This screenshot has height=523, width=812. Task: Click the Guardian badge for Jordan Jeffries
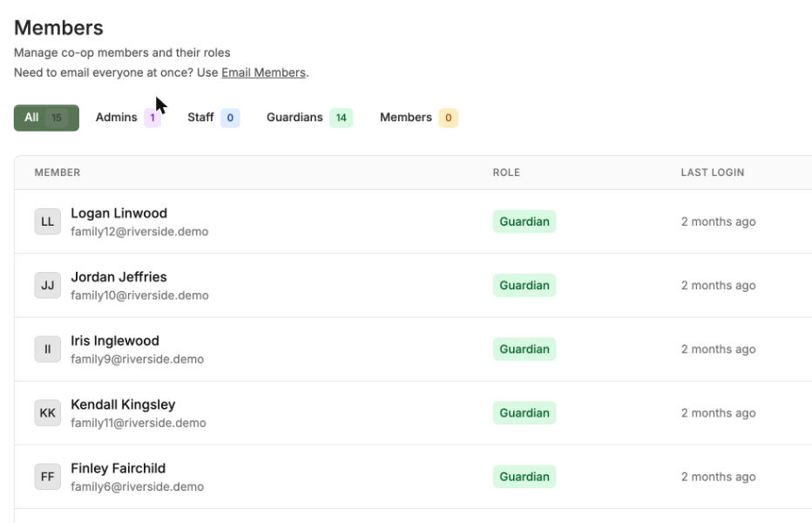pyautogui.click(x=524, y=286)
